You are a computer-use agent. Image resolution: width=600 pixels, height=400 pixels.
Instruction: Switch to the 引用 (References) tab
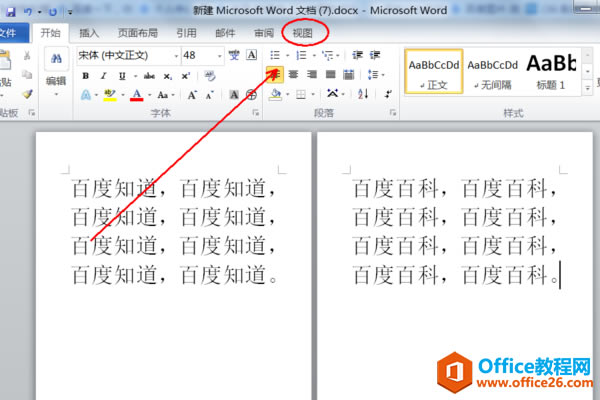point(186,33)
